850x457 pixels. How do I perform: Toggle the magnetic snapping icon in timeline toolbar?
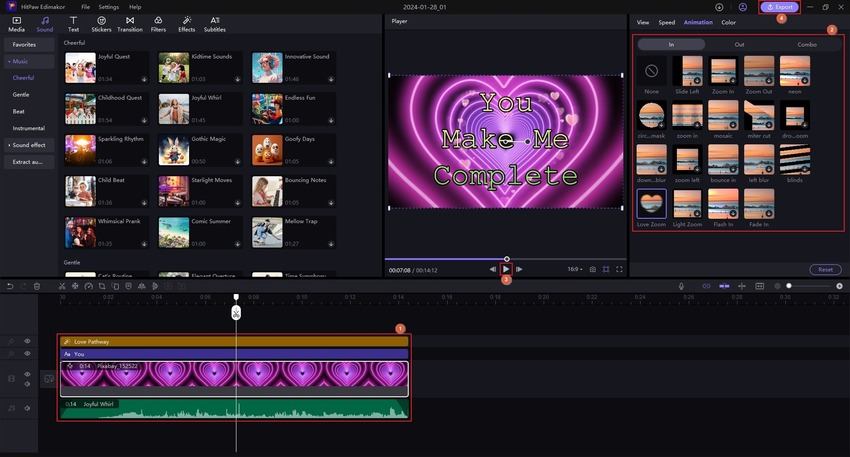[x=724, y=286]
